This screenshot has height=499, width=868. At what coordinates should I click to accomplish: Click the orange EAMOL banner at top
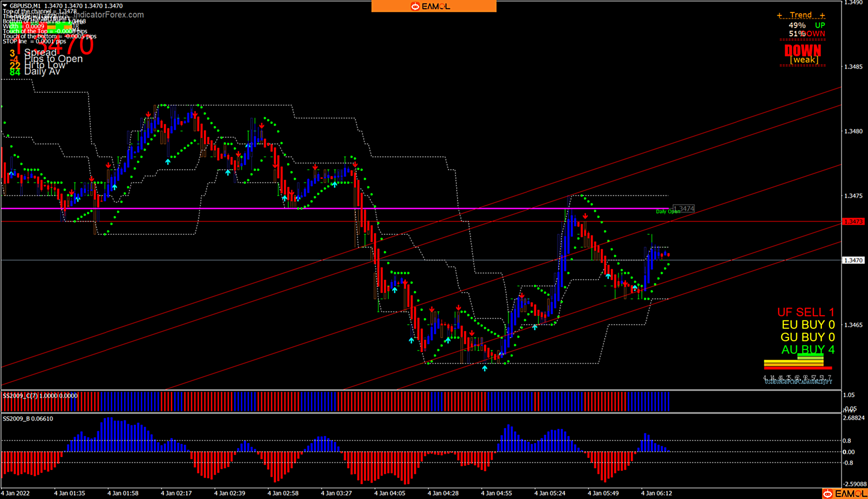pyautogui.click(x=434, y=6)
